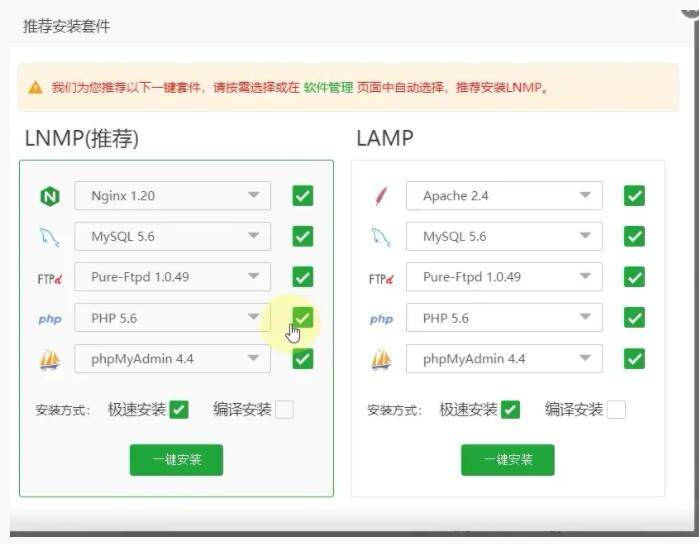This screenshot has width=699, height=544.
Task: Click 一键安装 button under LNMP
Action: pyautogui.click(x=177, y=460)
